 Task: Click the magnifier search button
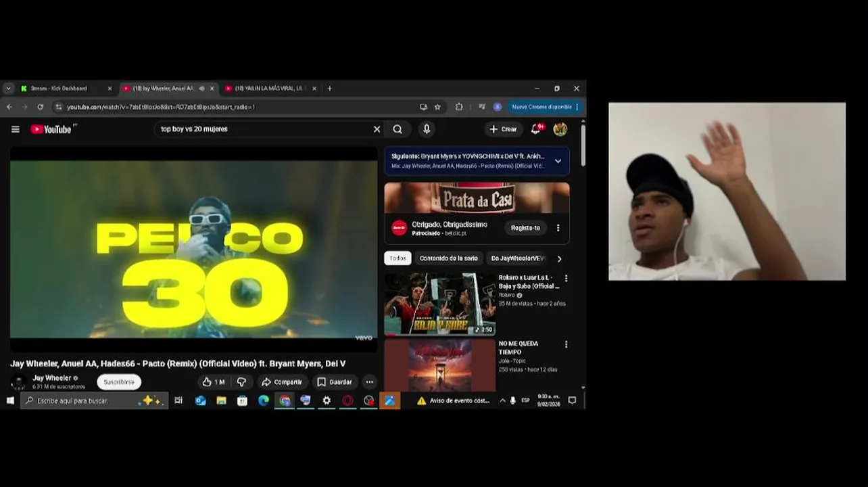point(397,129)
